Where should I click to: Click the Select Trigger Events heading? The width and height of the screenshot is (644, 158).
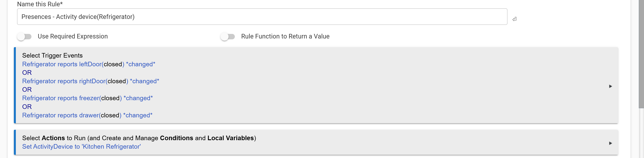click(x=52, y=55)
